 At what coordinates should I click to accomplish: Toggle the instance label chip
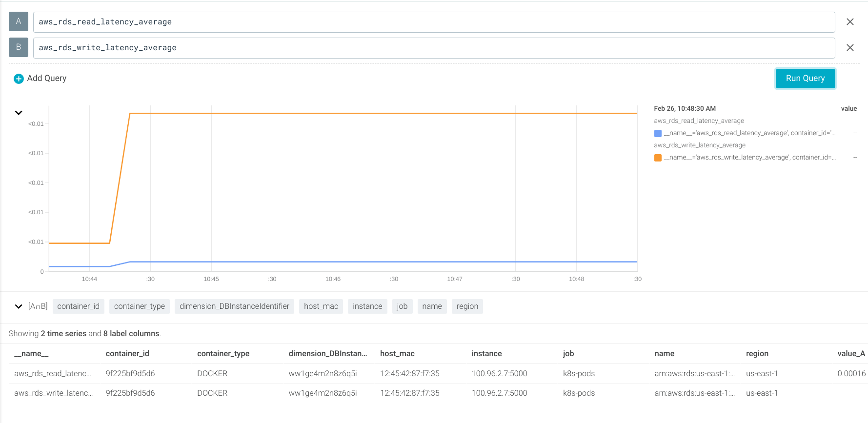point(367,306)
